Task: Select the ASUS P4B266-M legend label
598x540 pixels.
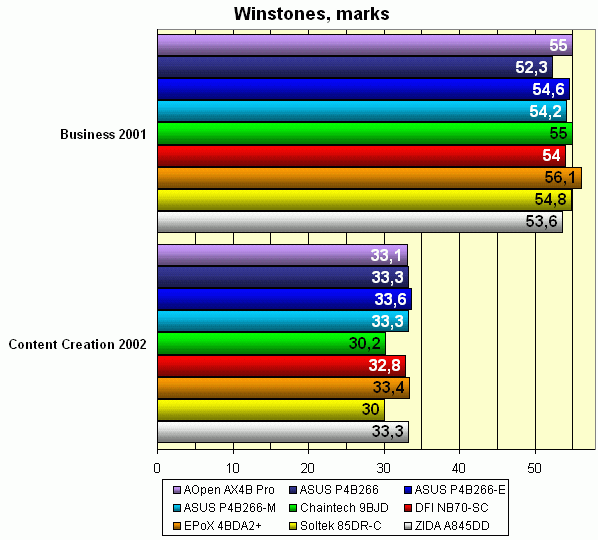Action: pos(230,508)
